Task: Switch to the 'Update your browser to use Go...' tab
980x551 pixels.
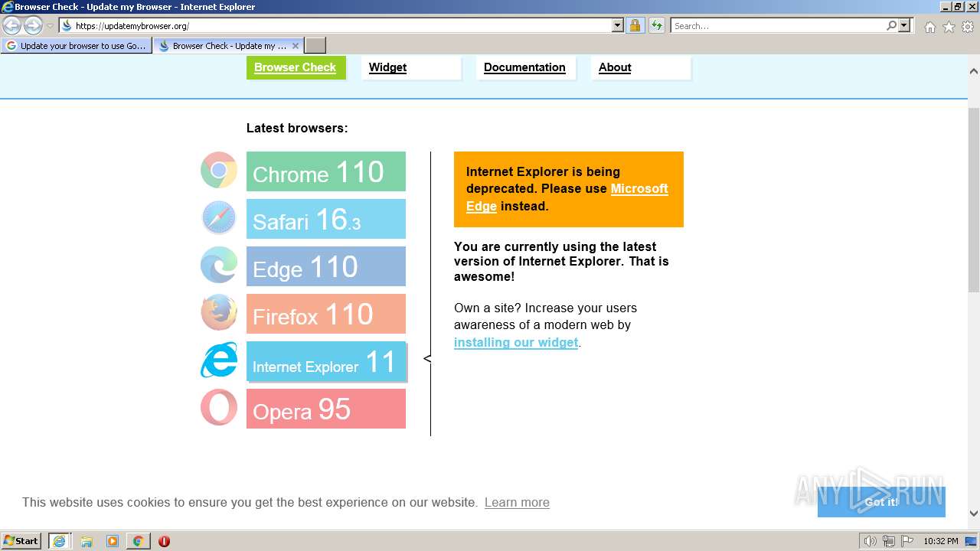Action: (x=76, y=46)
